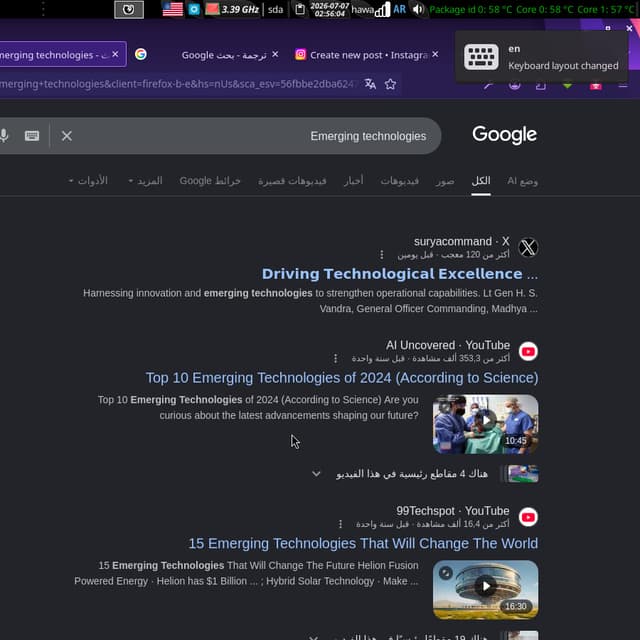
Task: Switch to the صور images tab
Action: pos(444,180)
